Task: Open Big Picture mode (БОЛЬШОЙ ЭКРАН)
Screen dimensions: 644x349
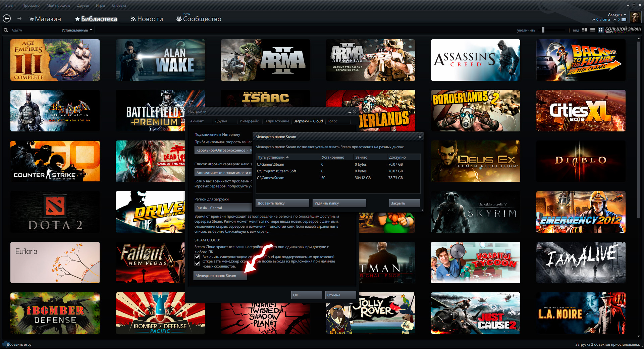Action: (623, 30)
